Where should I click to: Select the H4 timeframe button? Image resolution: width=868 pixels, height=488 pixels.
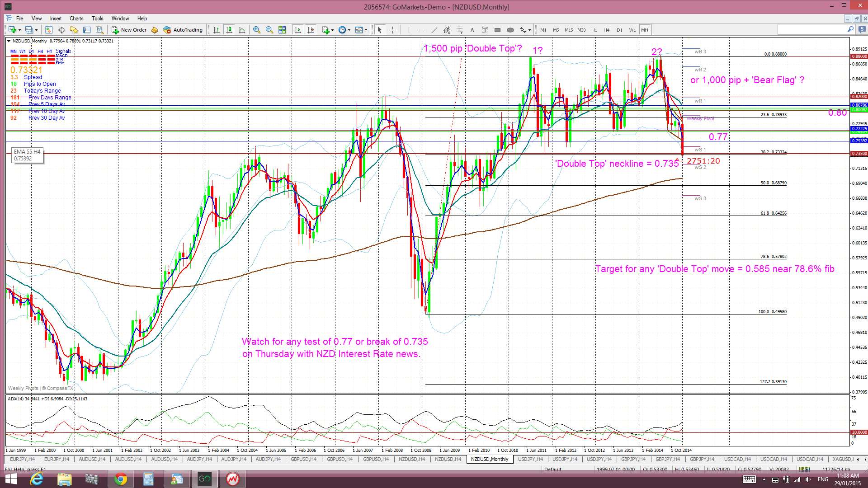click(x=607, y=30)
